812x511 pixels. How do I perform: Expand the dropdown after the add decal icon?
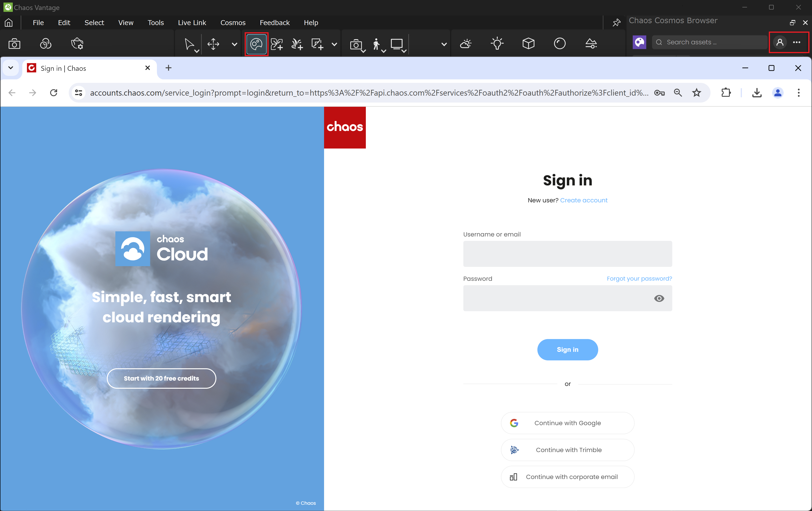coord(334,44)
